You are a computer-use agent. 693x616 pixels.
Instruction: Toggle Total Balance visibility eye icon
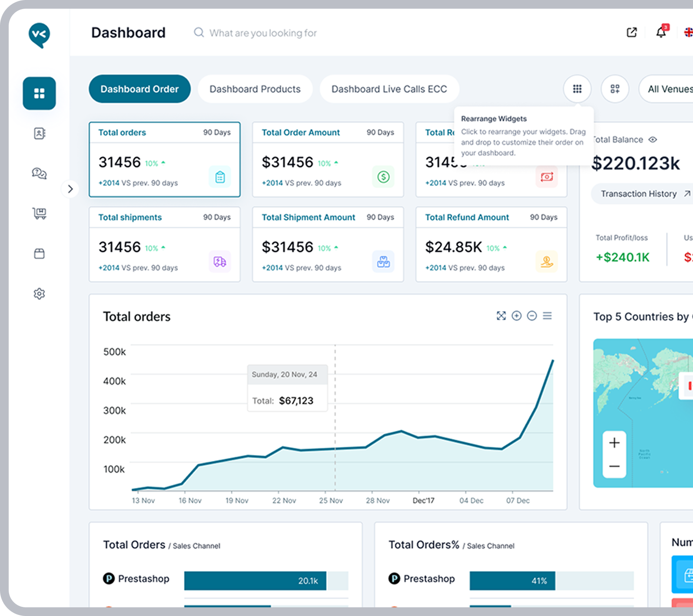click(x=653, y=139)
